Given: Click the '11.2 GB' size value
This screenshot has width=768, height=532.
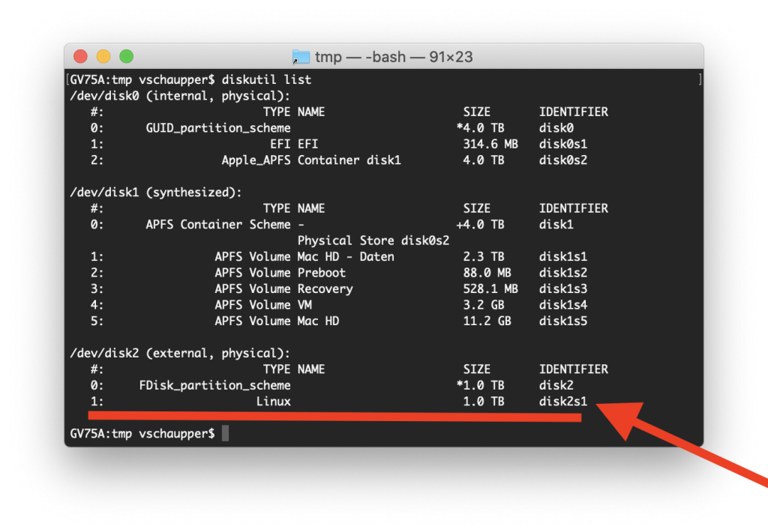Looking at the screenshot, I should pyautogui.click(x=487, y=321).
